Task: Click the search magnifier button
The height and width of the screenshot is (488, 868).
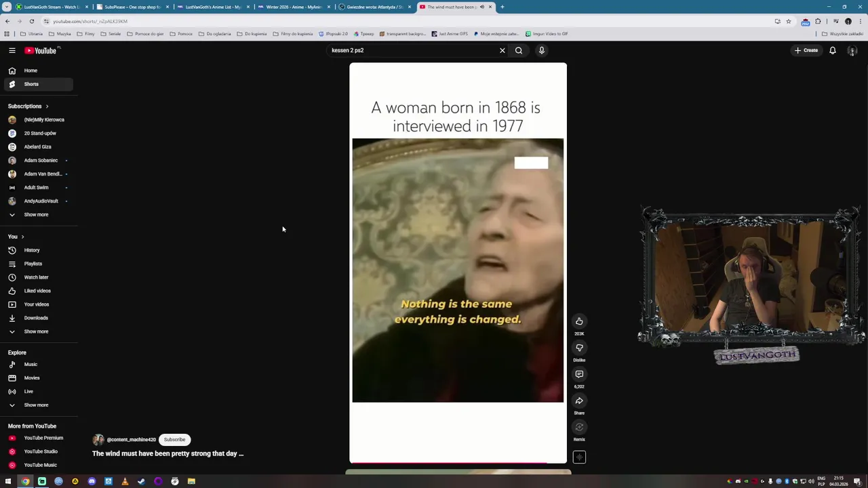Action: click(519, 50)
